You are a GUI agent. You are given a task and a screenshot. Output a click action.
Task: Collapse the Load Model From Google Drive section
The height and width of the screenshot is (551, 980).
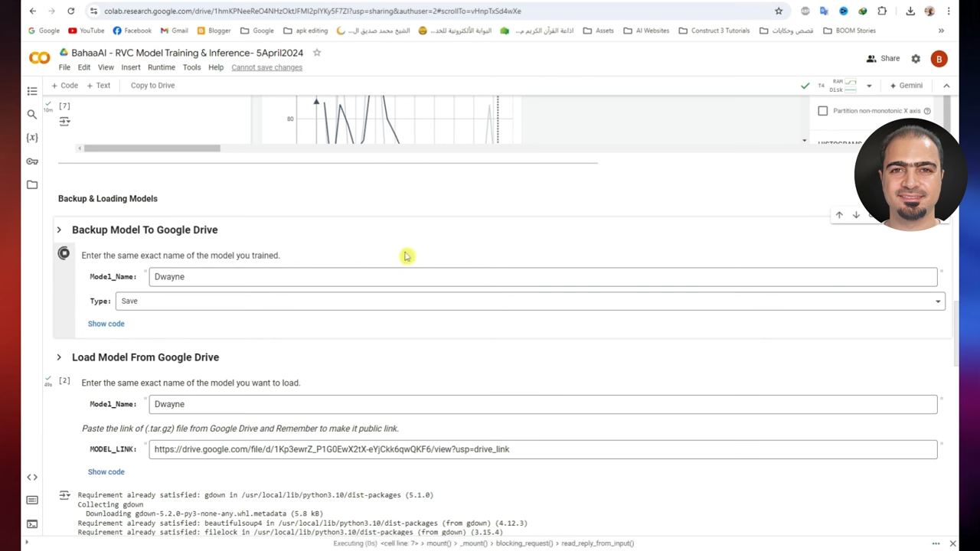pos(59,357)
